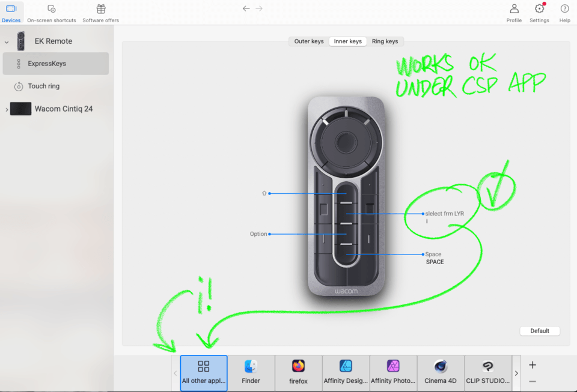Open Software offers

click(x=100, y=13)
